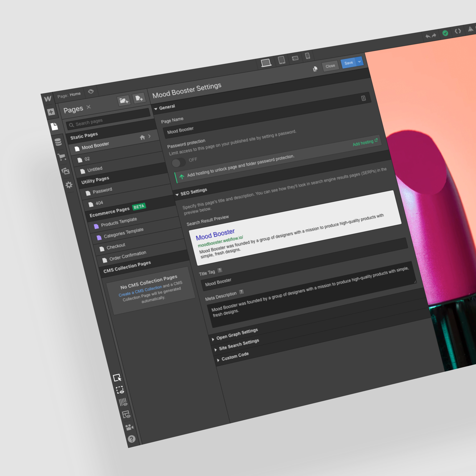This screenshot has width=476, height=476.
Task: Open the Add Elements panel plus icon
Action: (51, 112)
